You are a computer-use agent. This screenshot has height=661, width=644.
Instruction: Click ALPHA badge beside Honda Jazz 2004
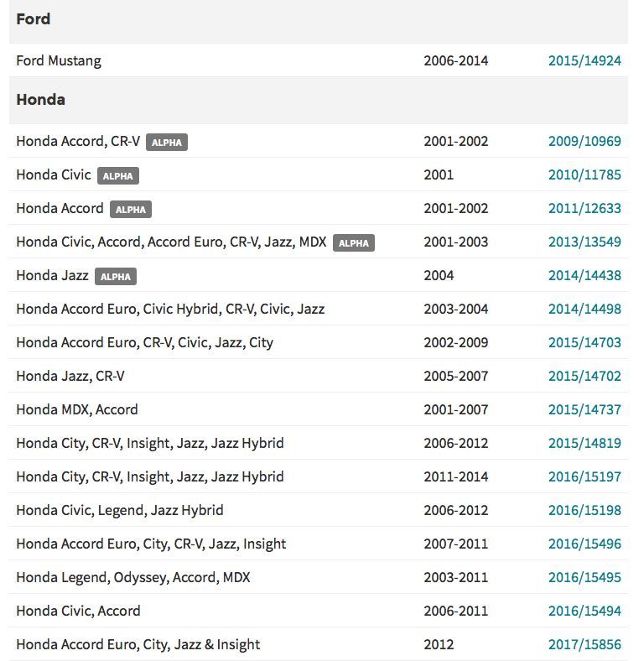pos(116,276)
